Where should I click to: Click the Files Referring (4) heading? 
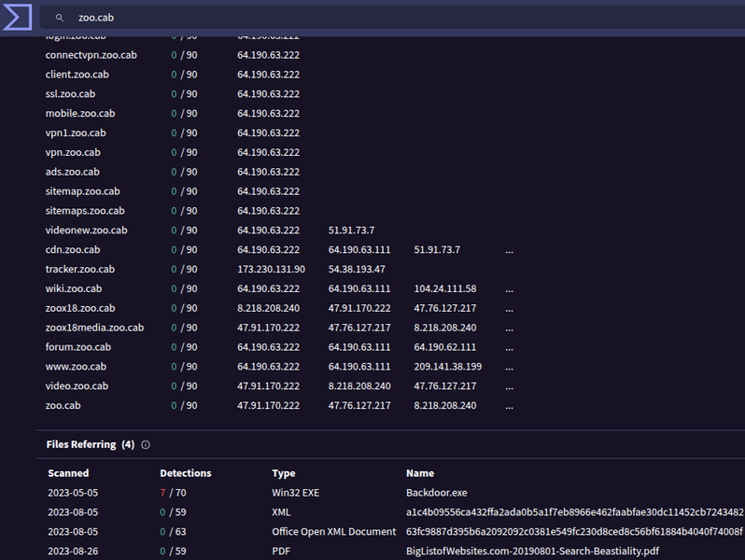click(91, 444)
